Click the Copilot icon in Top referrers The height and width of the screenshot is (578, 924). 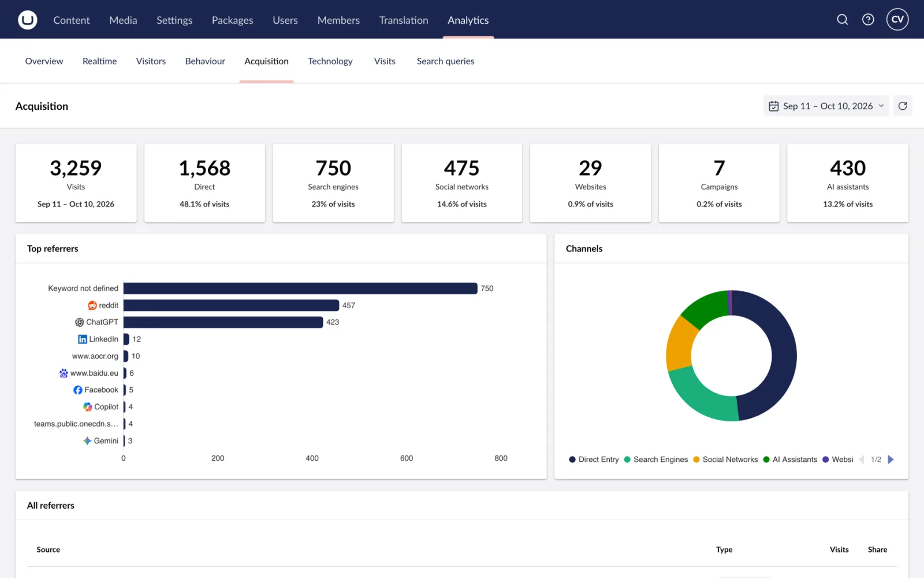click(x=88, y=407)
